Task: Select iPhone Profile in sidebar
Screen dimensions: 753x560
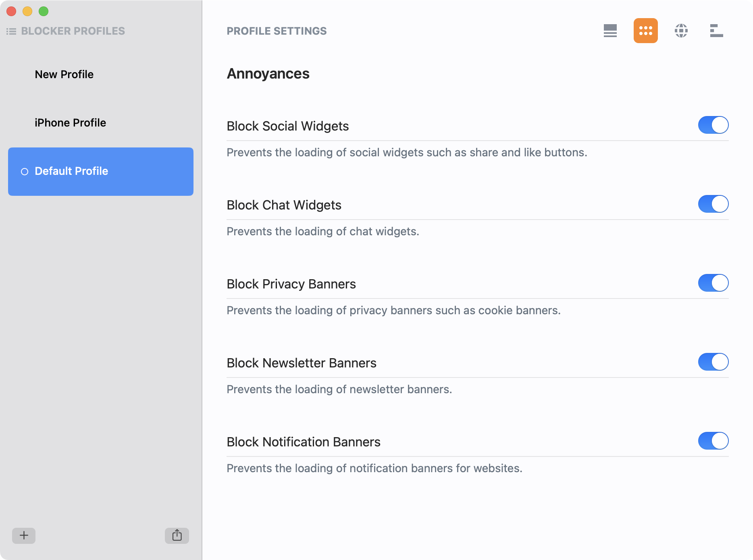Action: (101, 123)
